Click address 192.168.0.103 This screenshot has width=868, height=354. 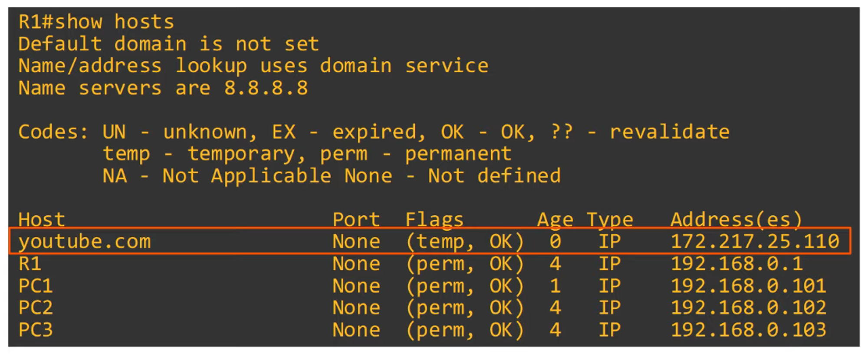coord(748,330)
